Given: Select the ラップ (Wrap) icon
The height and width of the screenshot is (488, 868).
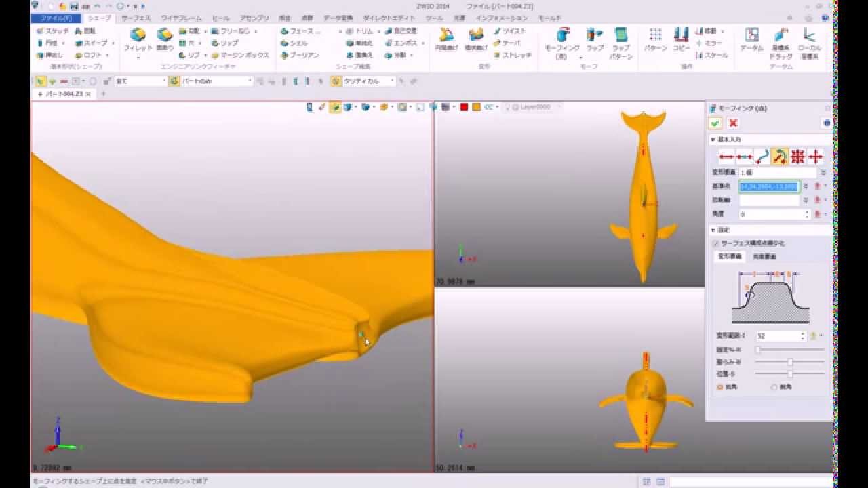Looking at the screenshot, I should click(x=595, y=39).
